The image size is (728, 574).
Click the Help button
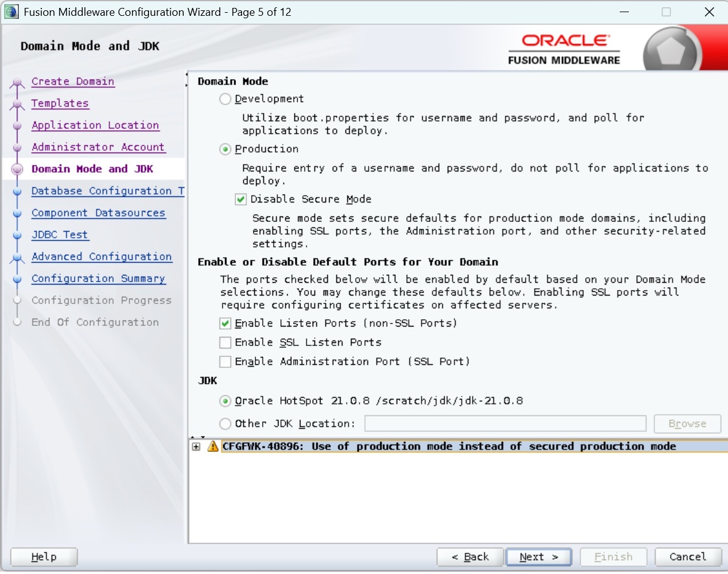pyautogui.click(x=44, y=557)
